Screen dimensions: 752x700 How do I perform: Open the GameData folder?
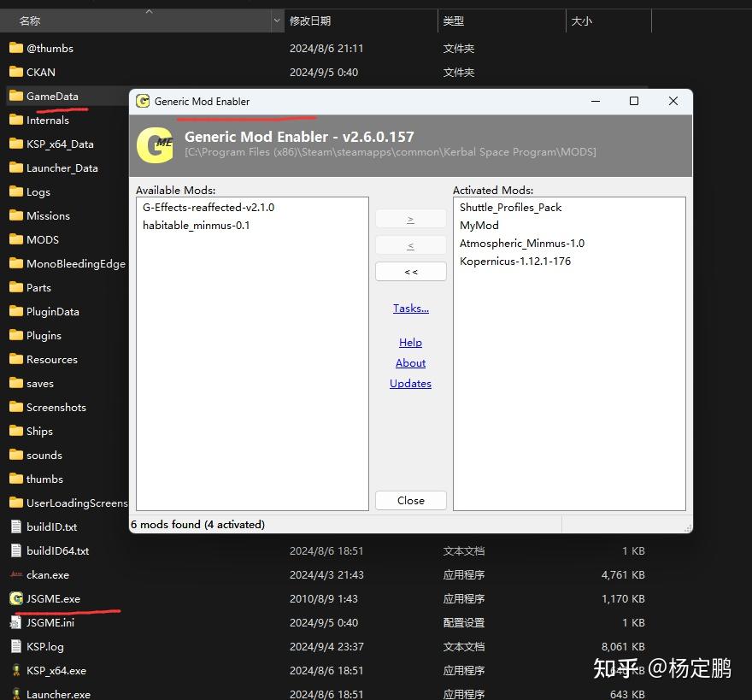[x=53, y=96]
